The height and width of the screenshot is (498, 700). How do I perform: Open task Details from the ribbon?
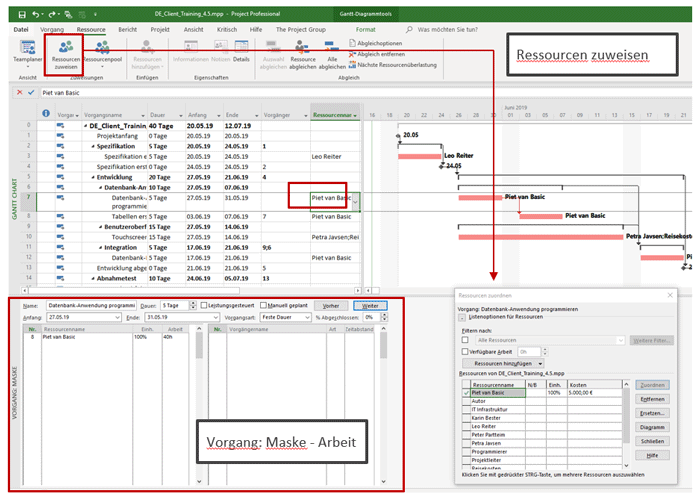tap(241, 54)
